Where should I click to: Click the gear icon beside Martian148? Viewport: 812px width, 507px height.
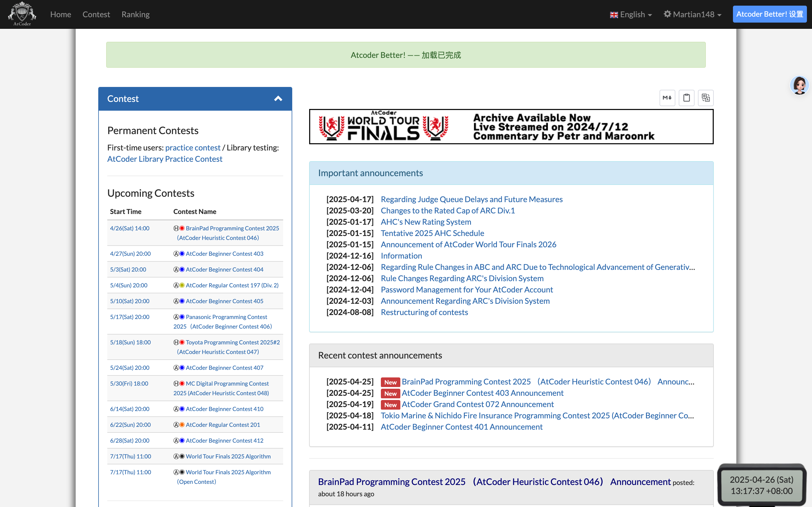667,14
